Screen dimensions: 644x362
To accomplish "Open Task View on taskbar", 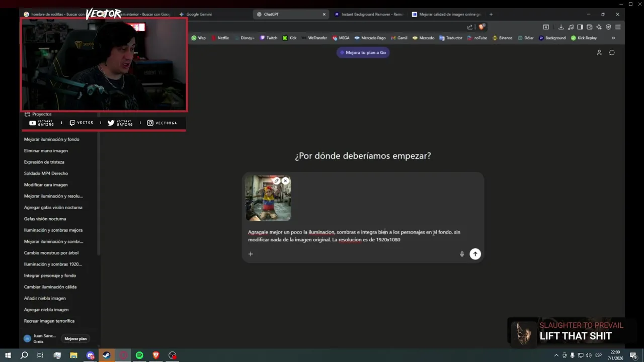I will click(40, 355).
